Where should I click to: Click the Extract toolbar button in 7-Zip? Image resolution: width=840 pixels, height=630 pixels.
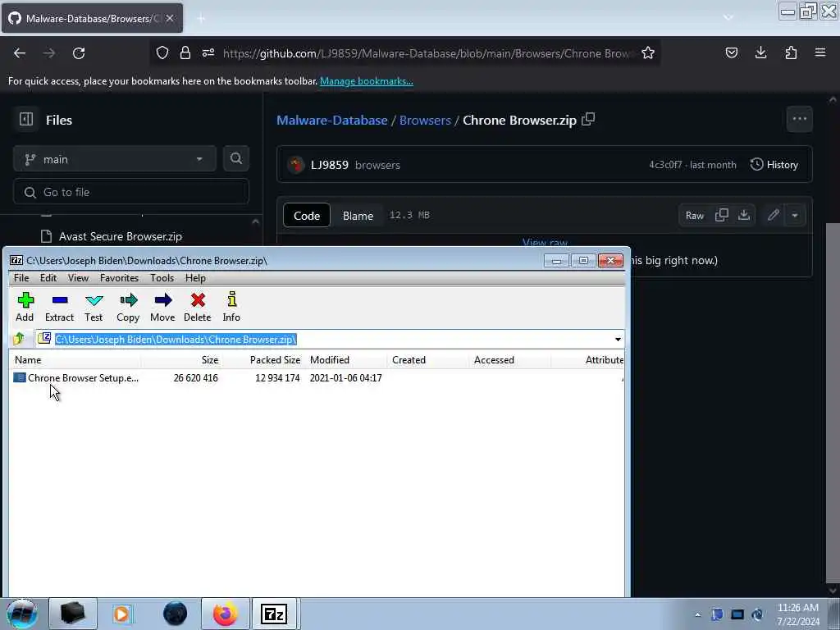coord(59,307)
